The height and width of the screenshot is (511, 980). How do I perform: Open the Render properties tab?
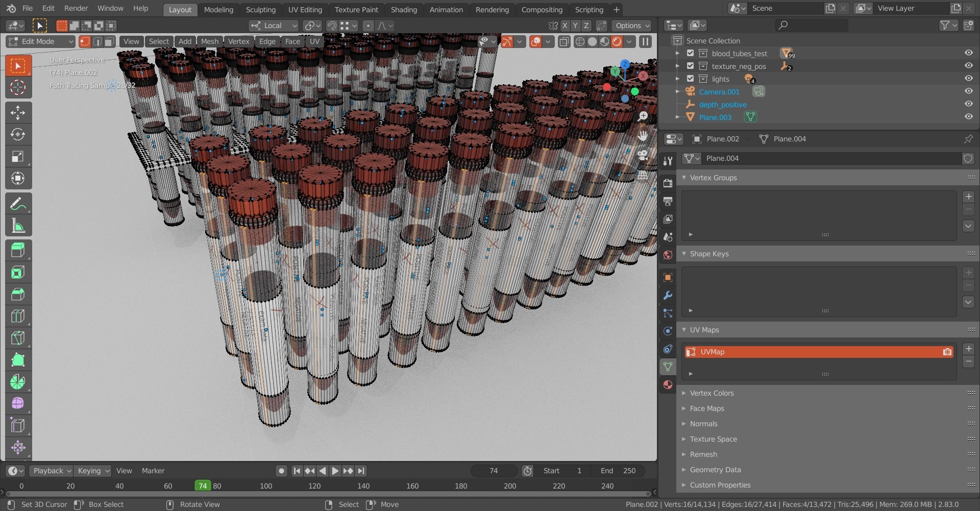(668, 183)
